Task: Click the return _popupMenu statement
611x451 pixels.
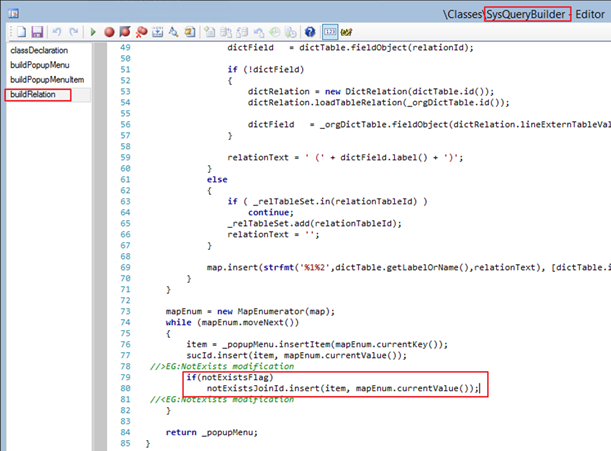Action: (x=210, y=432)
